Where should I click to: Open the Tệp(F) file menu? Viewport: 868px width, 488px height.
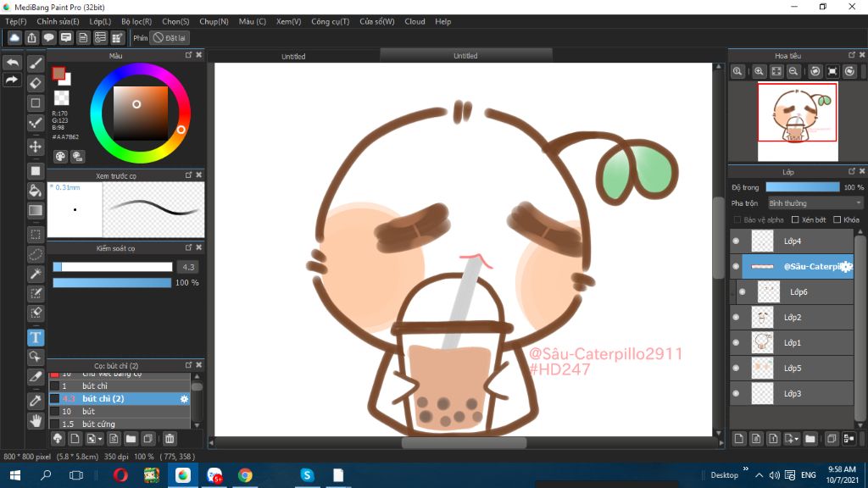16,21
